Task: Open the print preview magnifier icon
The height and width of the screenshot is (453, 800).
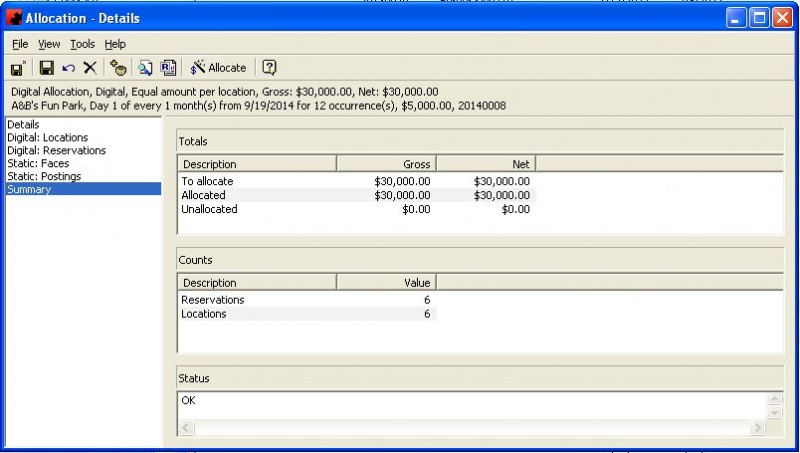Action: click(146, 68)
